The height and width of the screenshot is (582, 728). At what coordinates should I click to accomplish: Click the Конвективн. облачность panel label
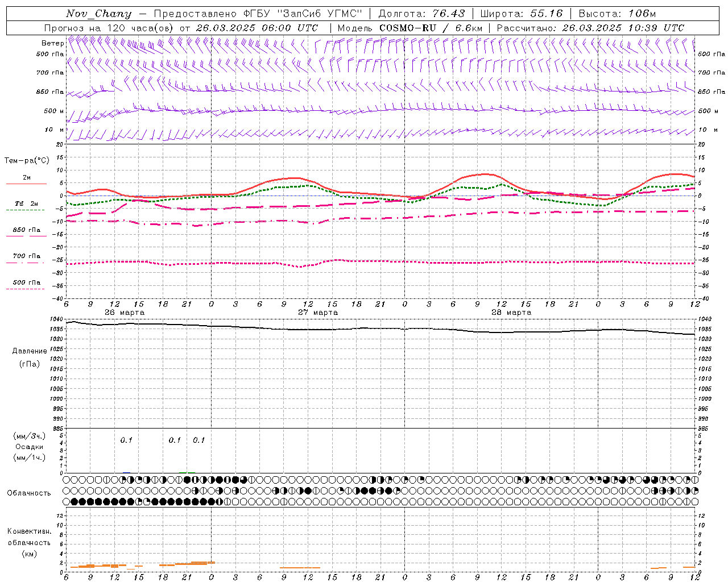click(29, 542)
